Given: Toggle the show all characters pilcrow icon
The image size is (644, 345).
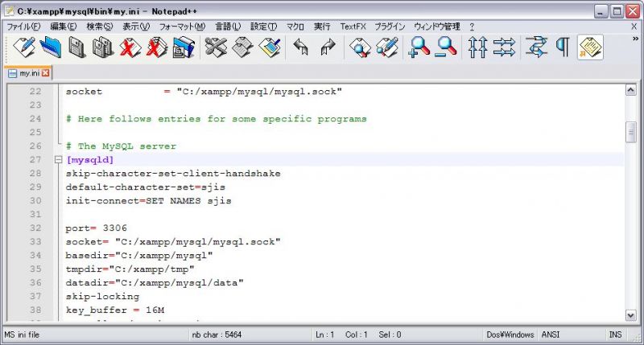Looking at the screenshot, I should [x=562, y=48].
